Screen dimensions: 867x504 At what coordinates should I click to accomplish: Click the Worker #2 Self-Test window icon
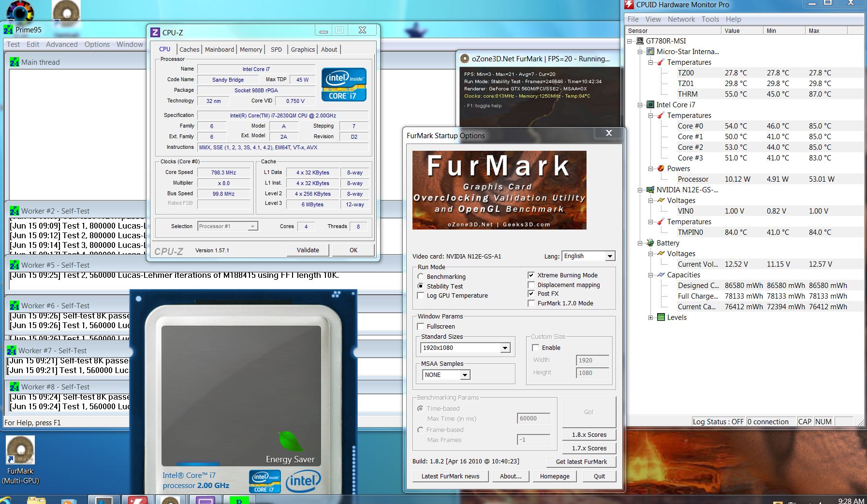coord(15,211)
